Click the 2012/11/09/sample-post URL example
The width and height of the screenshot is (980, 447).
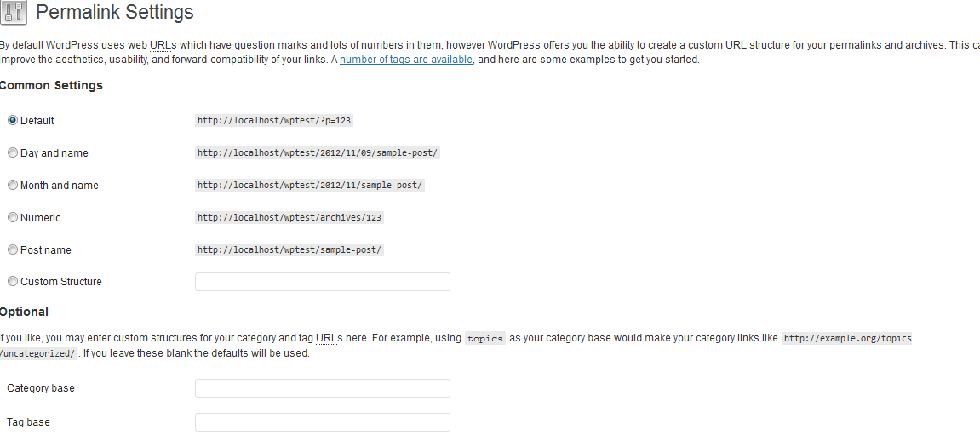[x=318, y=152]
